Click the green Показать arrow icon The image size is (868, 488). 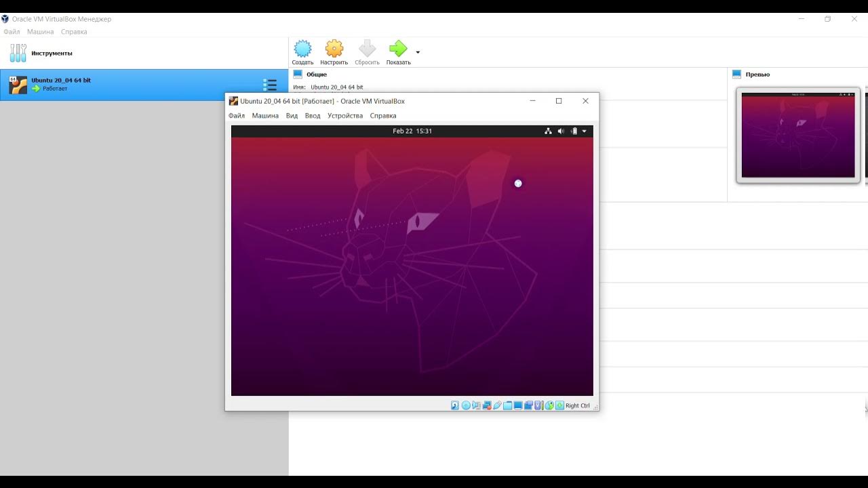pyautogui.click(x=398, y=48)
